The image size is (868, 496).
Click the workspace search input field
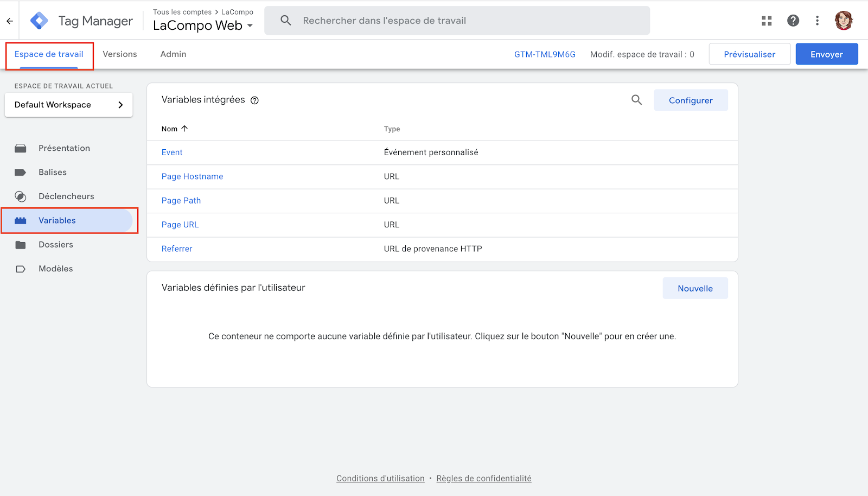coord(457,21)
